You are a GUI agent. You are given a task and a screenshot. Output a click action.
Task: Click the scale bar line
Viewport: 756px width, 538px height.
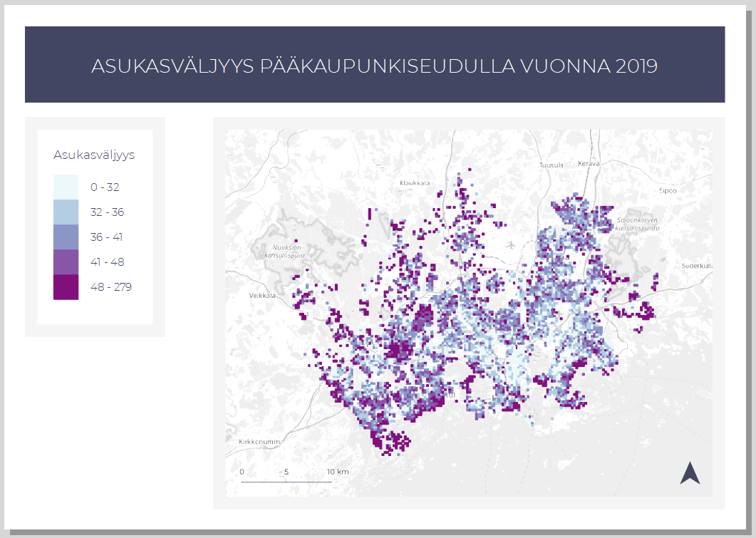point(286,482)
